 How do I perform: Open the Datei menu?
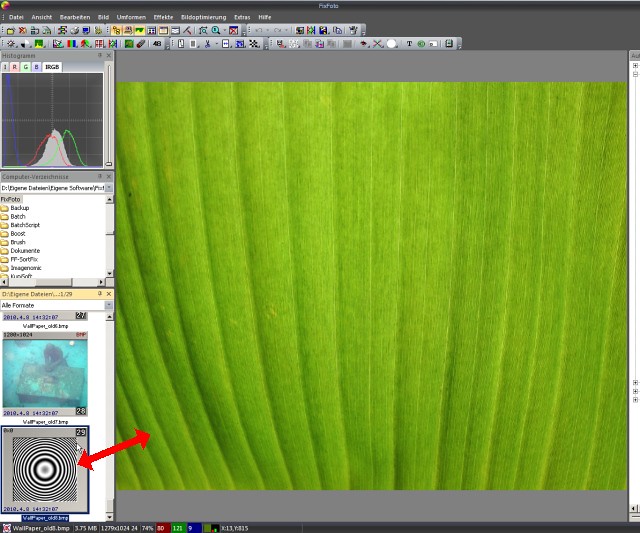click(x=16, y=17)
